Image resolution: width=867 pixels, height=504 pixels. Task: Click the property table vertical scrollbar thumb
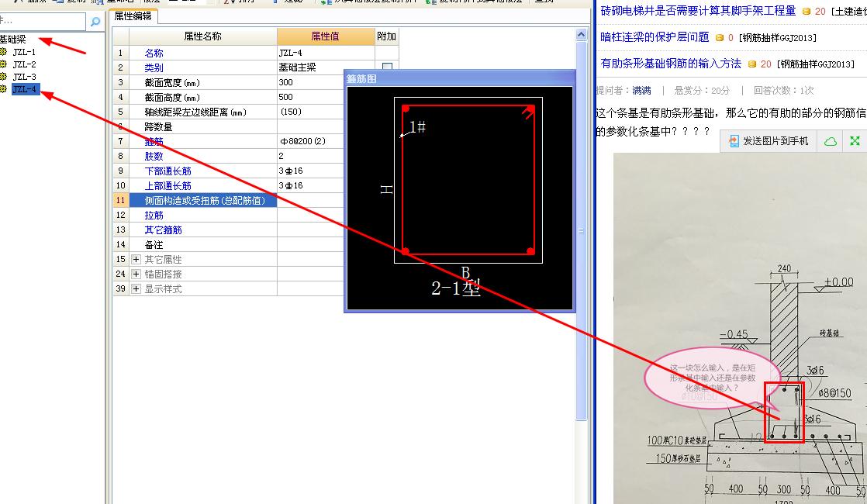581,230
